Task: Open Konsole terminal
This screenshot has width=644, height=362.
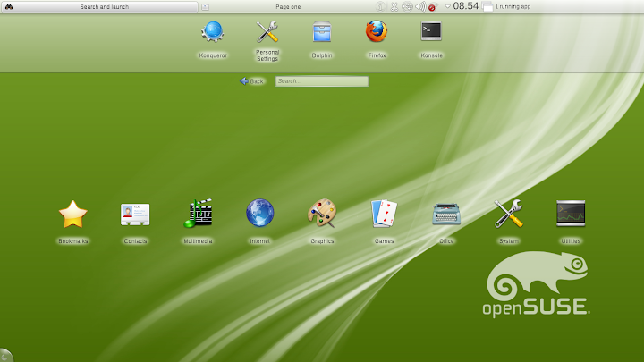Action: [x=431, y=39]
